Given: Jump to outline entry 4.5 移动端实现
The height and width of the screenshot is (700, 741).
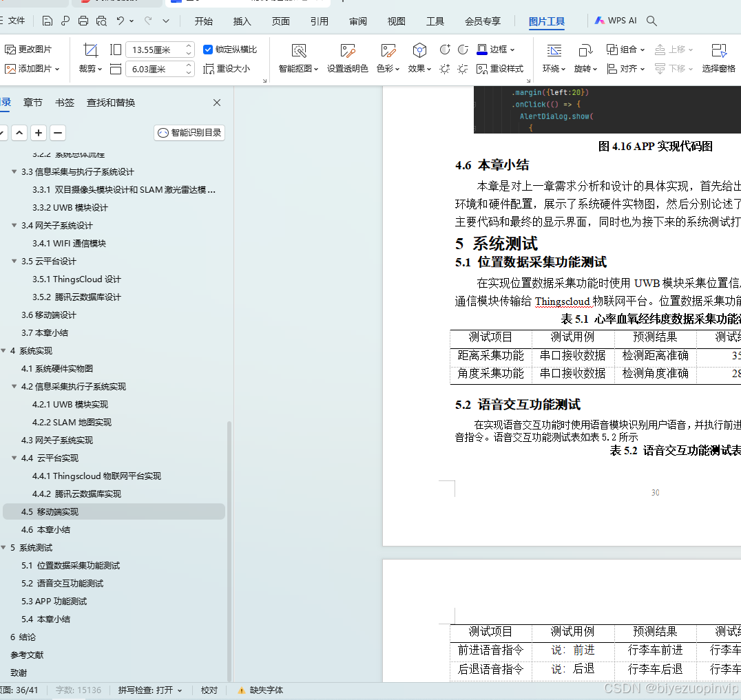Looking at the screenshot, I should (114, 511).
